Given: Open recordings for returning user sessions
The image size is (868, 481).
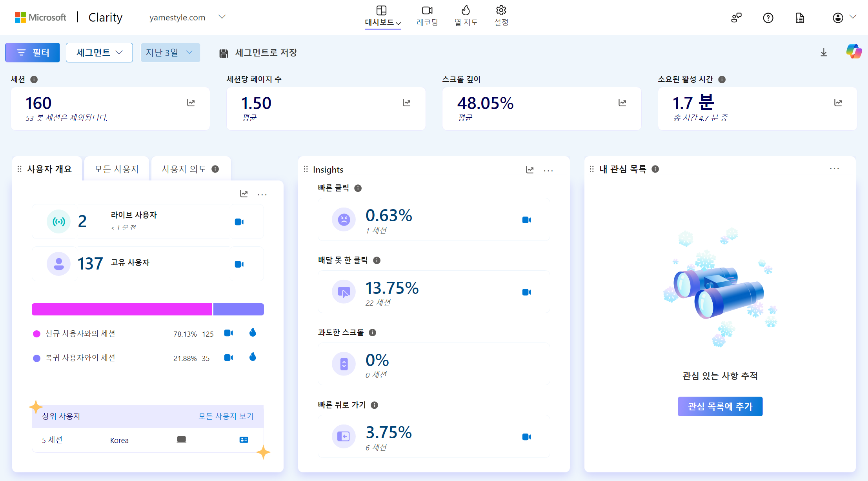Looking at the screenshot, I should pos(228,358).
